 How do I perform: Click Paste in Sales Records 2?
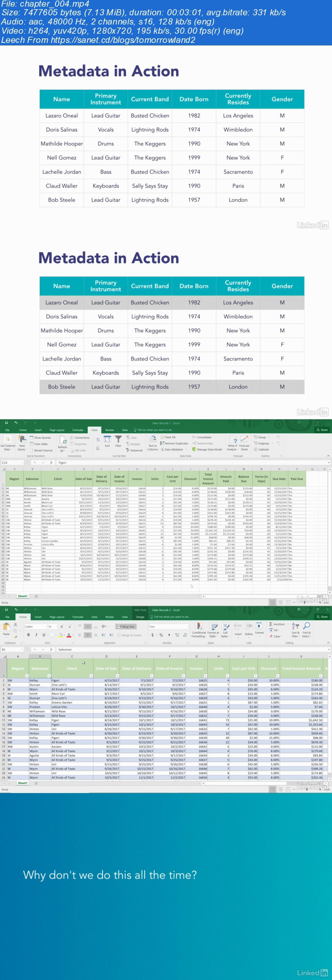6,630
